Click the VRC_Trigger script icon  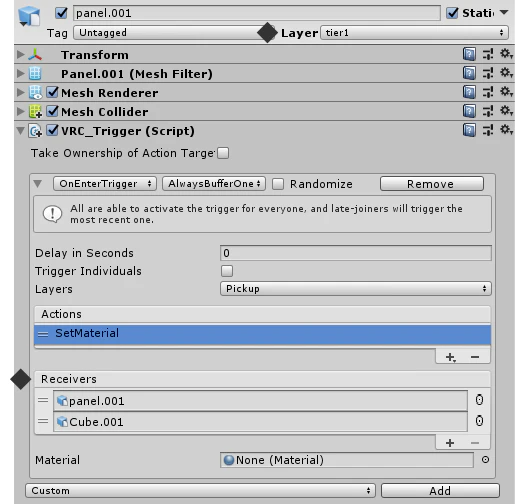pos(35,131)
